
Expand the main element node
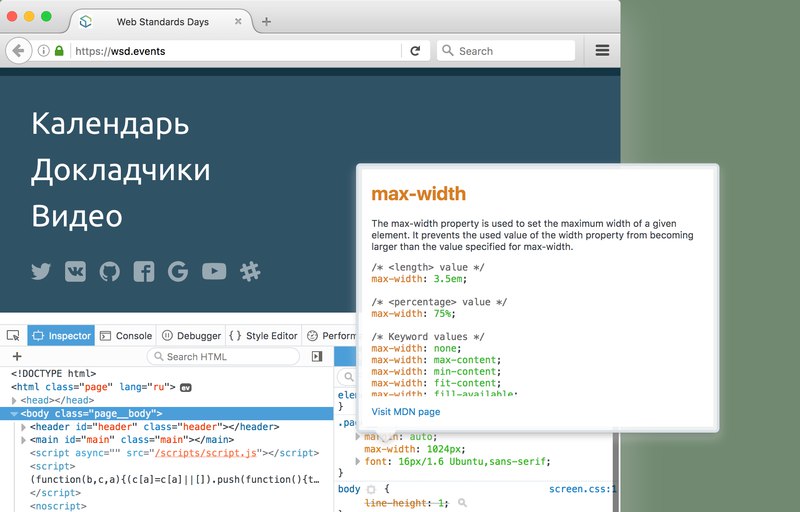click(23, 440)
